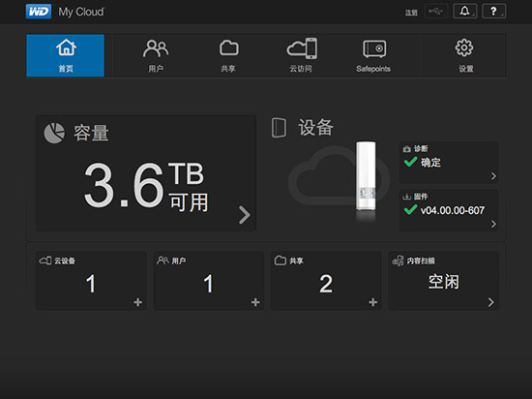This screenshot has width=532, height=399.
Task: Click firmware version v04.00.00-607
Action: (453, 210)
